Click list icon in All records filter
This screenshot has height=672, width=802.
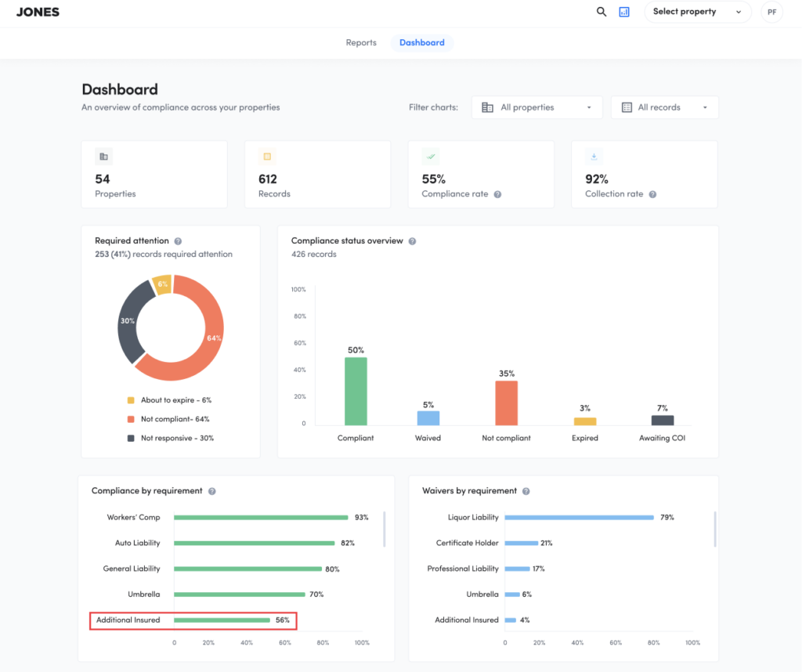coord(627,107)
